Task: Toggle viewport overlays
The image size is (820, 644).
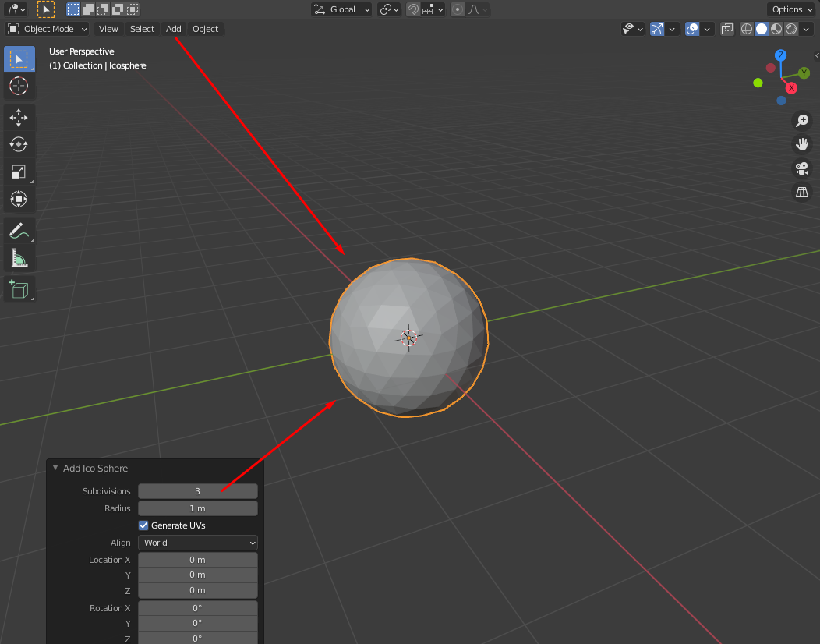Action: (692, 30)
